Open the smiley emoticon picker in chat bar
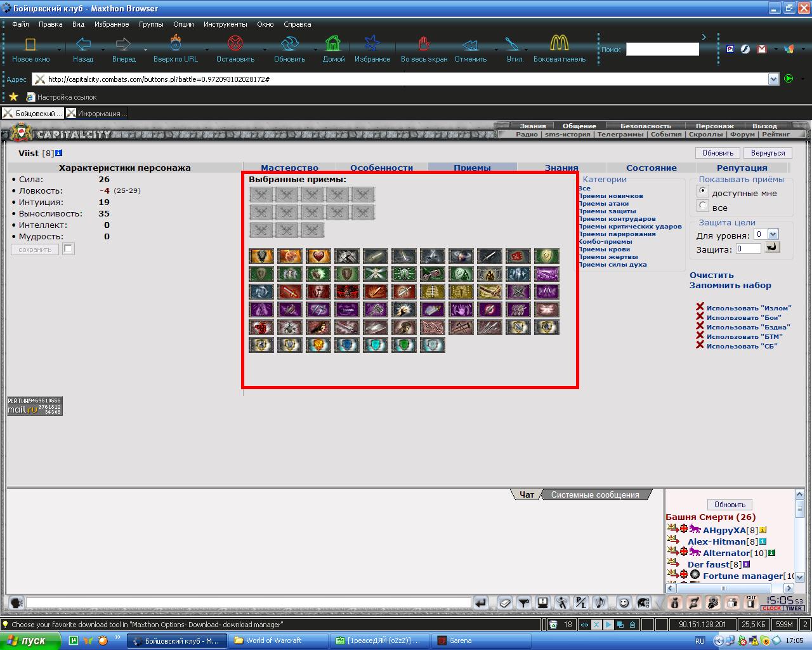 coord(624,602)
